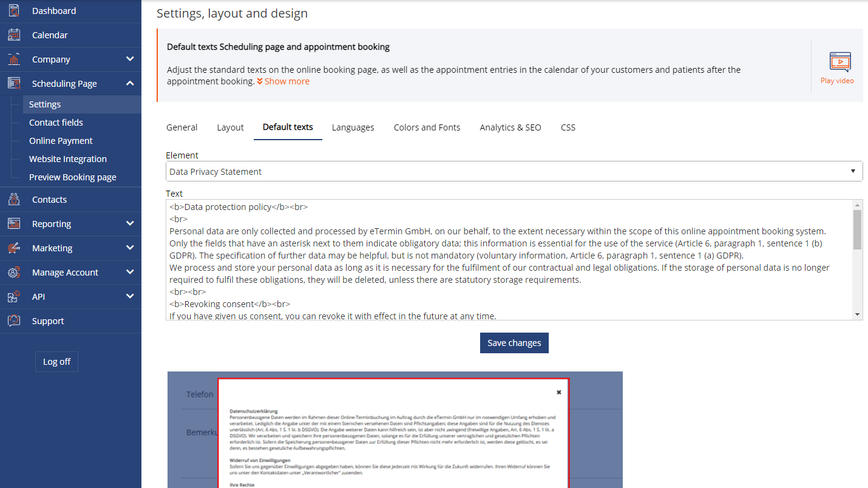868x488 pixels.
Task: Open the Element dropdown Data Privacy Statement
Action: (x=514, y=171)
